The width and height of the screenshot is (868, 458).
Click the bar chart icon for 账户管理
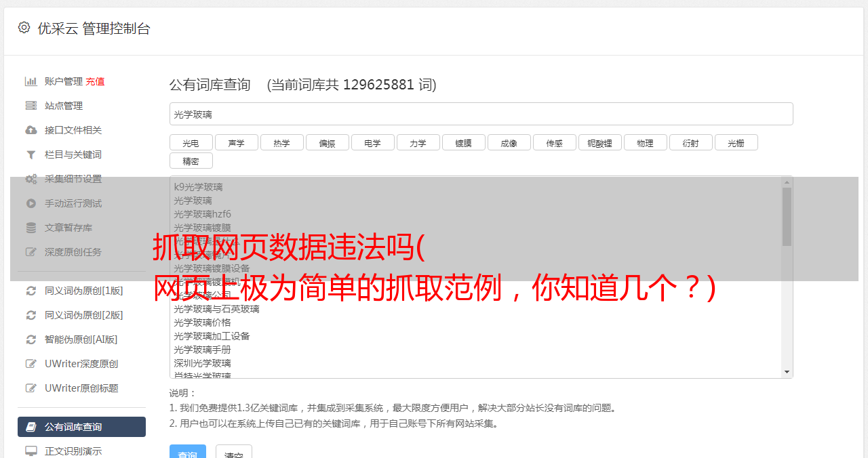coord(31,81)
